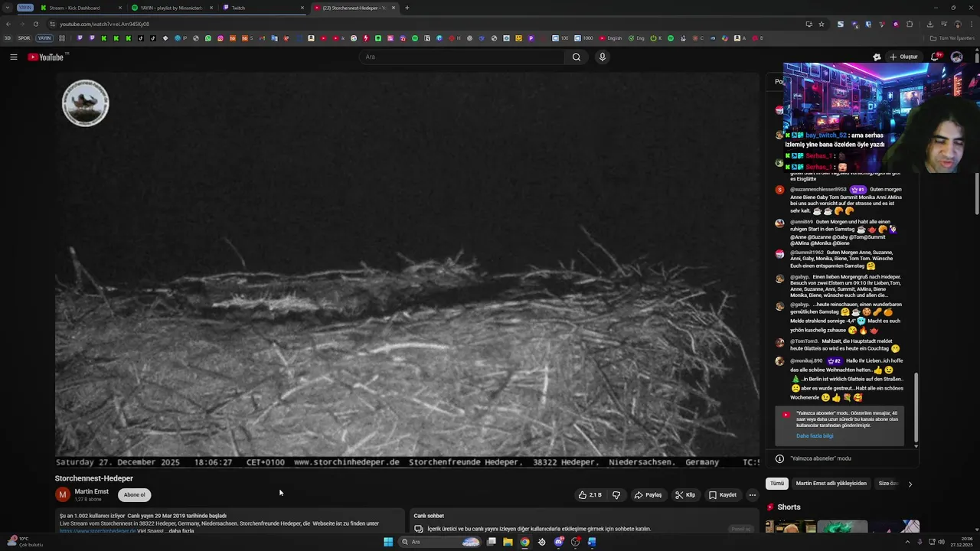Open the English YouTube bookmark
The height and width of the screenshot is (551, 980).
(x=610, y=38)
